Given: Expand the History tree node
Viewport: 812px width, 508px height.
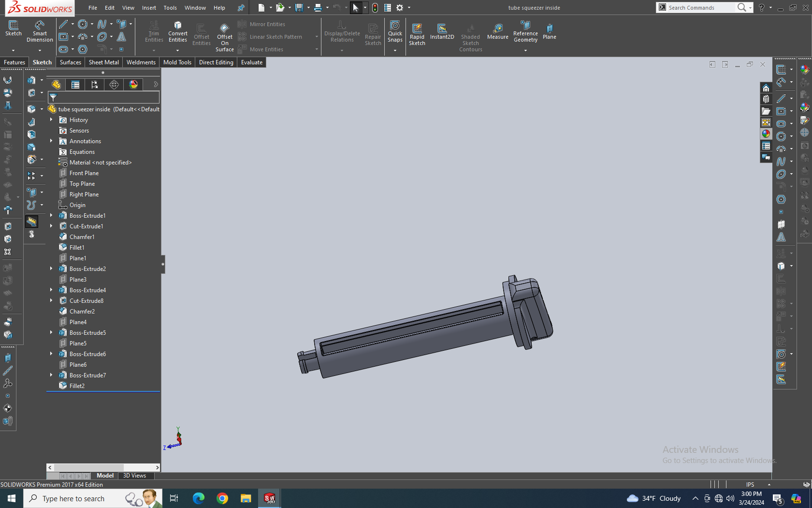Looking at the screenshot, I should (51, 120).
